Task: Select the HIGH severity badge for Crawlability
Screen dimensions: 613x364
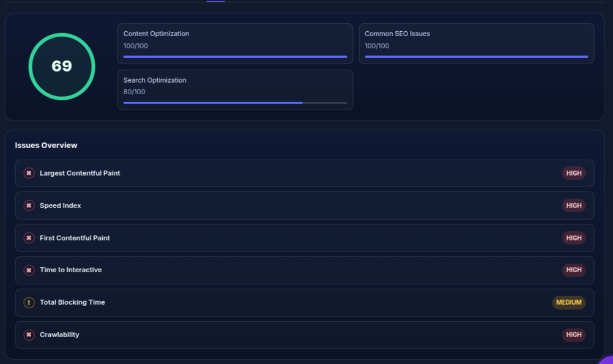Action: [x=573, y=335]
